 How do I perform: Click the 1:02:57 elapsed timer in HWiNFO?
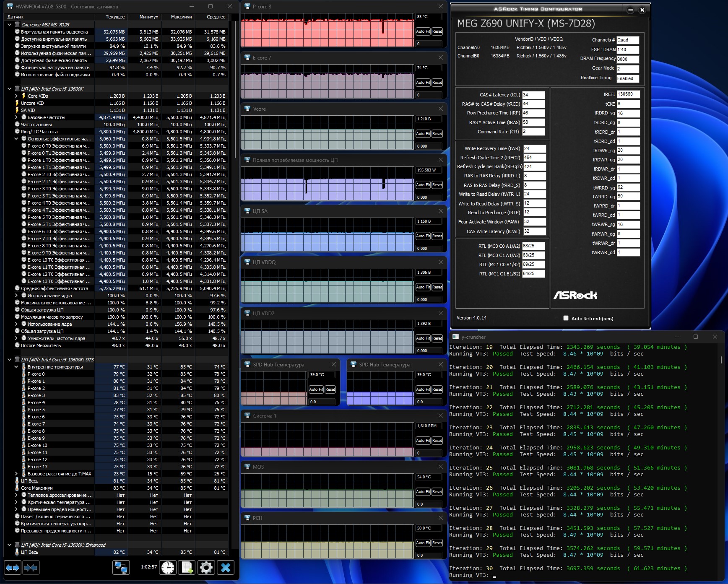click(x=149, y=567)
